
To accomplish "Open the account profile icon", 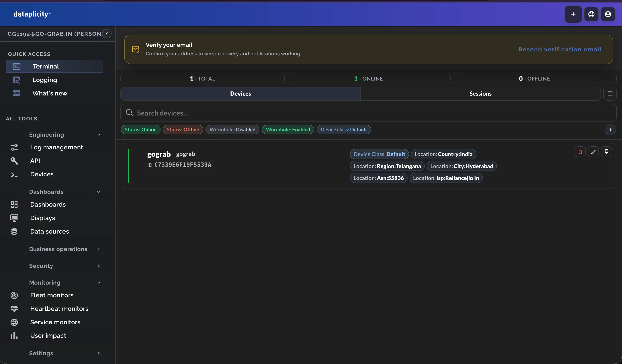I will click(x=608, y=14).
